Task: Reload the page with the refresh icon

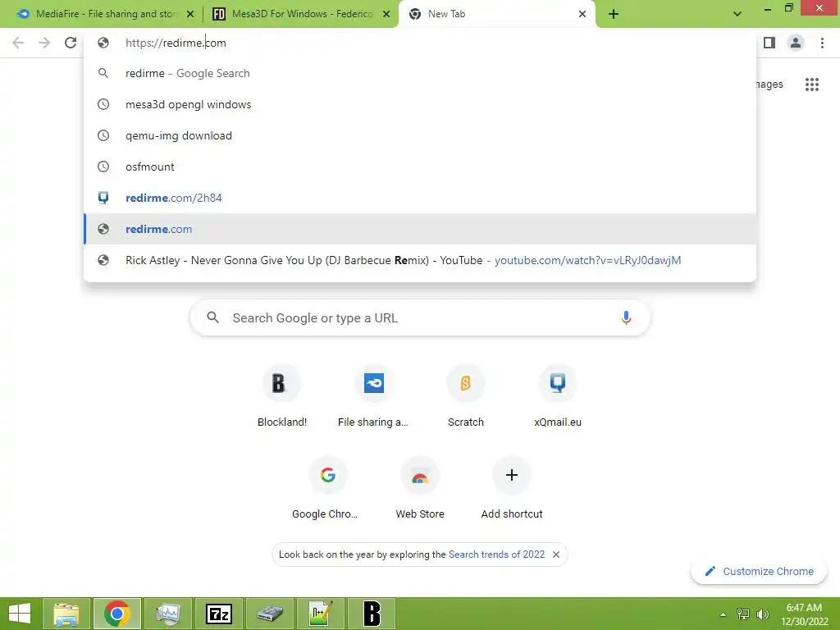Action: (71, 43)
